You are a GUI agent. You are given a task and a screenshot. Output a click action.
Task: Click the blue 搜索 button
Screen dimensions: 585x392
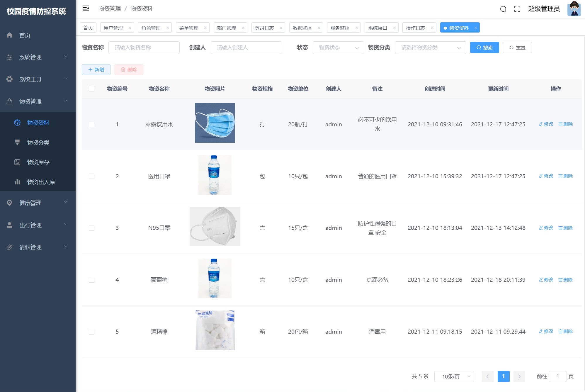(x=484, y=47)
